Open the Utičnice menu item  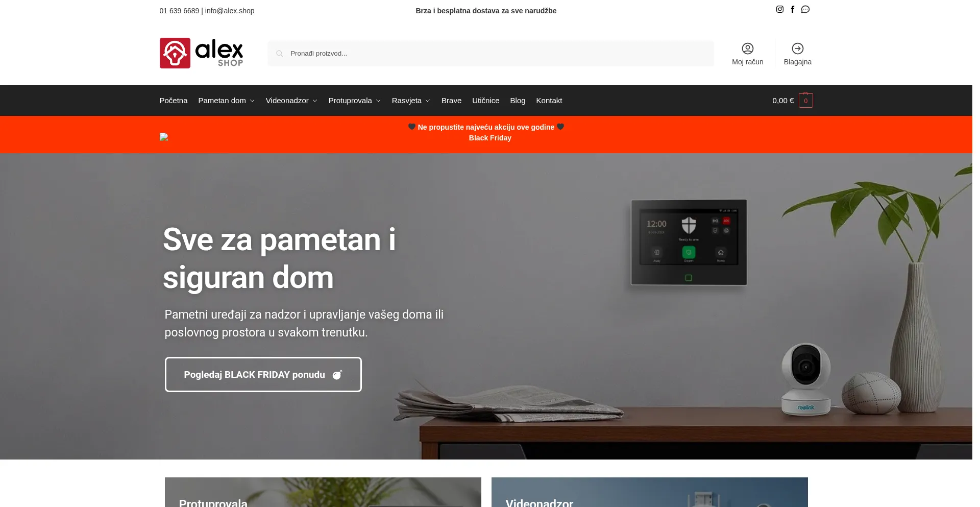tap(485, 101)
